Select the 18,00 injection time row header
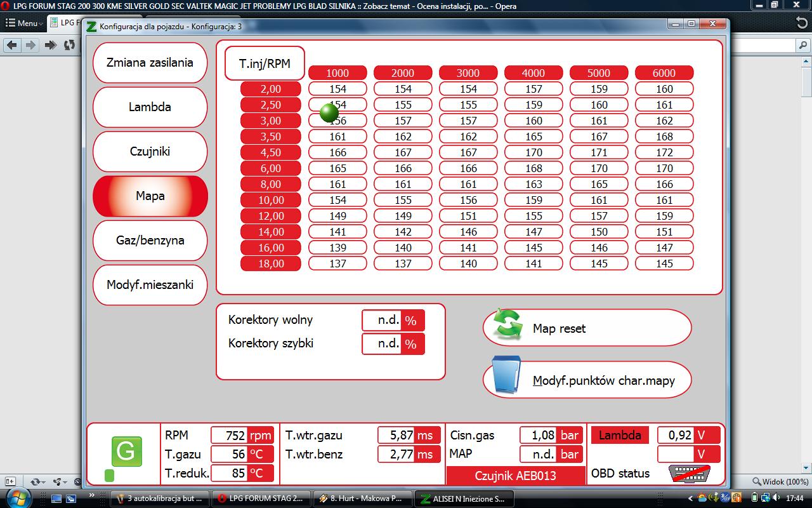Screen dimensions: 812x508 (x=270, y=263)
